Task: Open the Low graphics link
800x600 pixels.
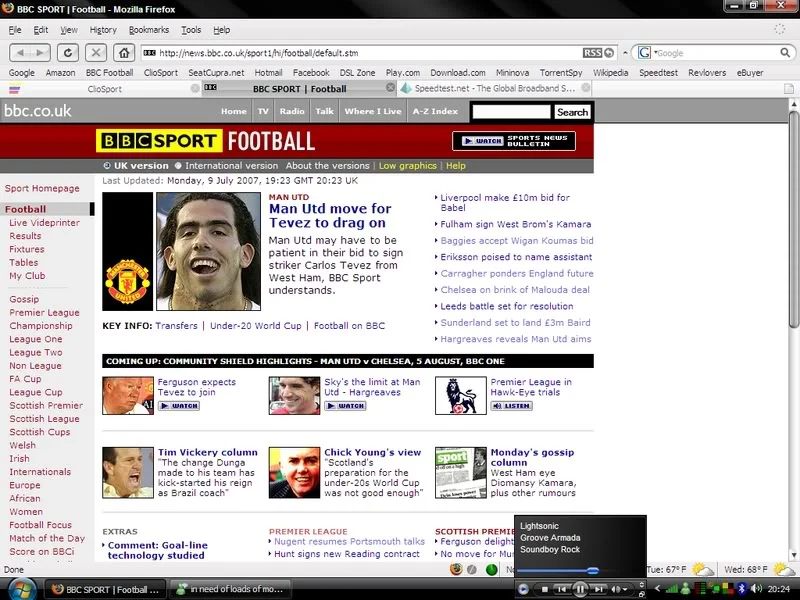Action: (408, 165)
